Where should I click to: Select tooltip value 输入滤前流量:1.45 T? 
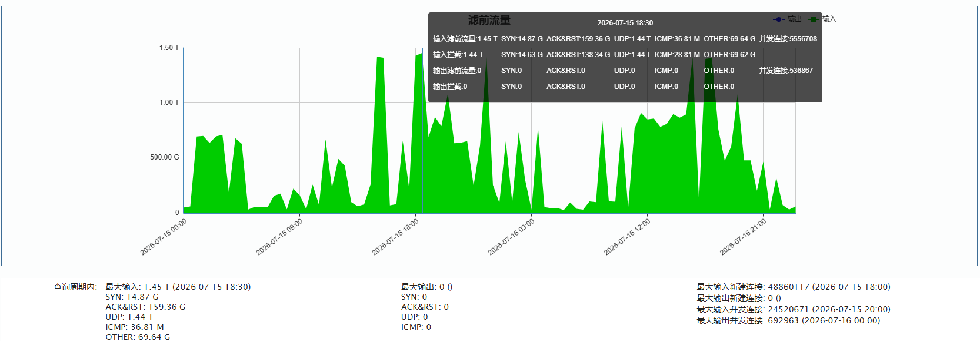[465, 39]
